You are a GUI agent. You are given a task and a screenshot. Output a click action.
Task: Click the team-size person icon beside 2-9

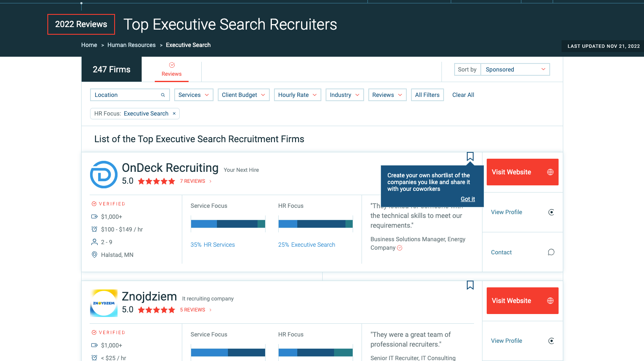point(94,242)
